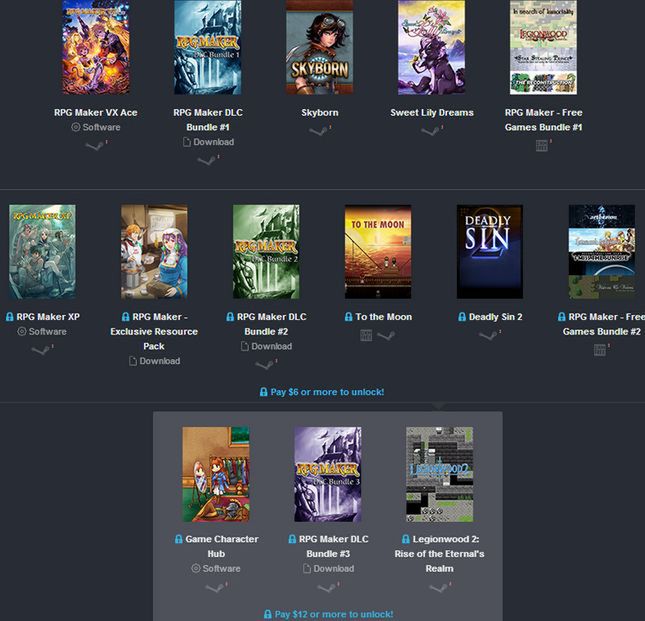Screen dimensions: 645x621
Task: Click the Steam icon under Game Character Hub
Action: pyautogui.click(x=215, y=587)
